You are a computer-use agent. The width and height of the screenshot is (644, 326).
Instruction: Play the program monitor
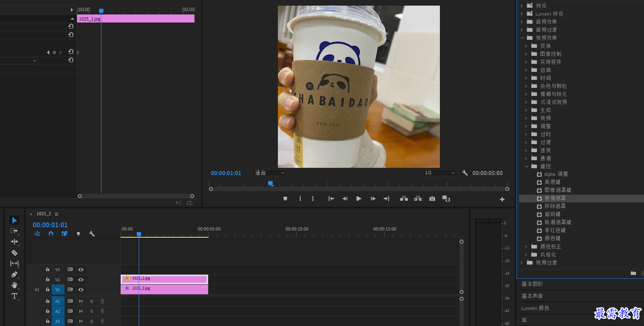click(x=359, y=199)
